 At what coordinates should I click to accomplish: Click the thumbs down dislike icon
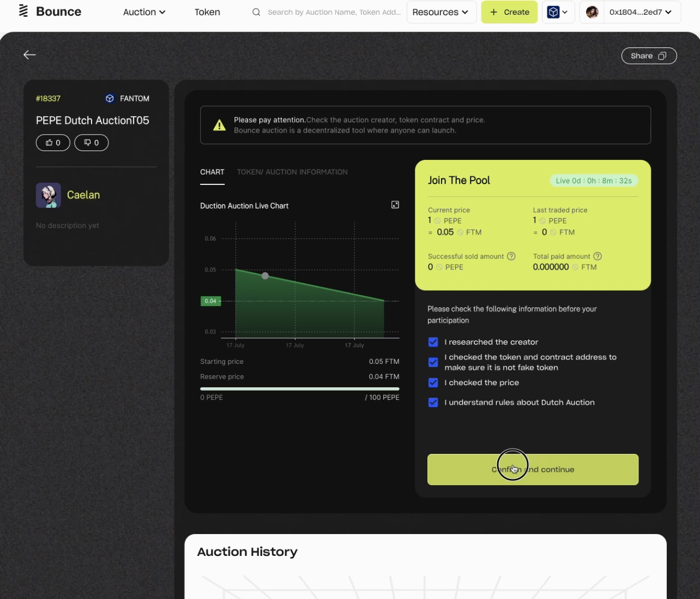point(87,142)
